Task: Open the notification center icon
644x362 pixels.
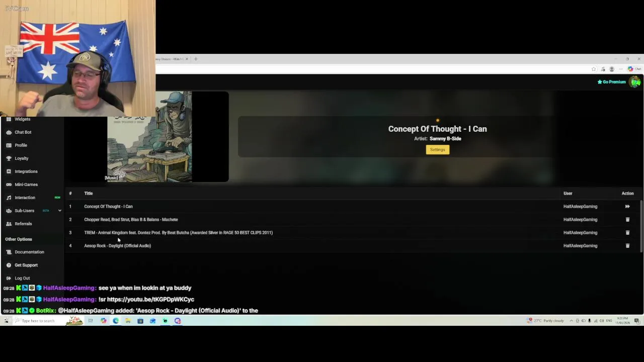Action: click(x=636, y=321)
